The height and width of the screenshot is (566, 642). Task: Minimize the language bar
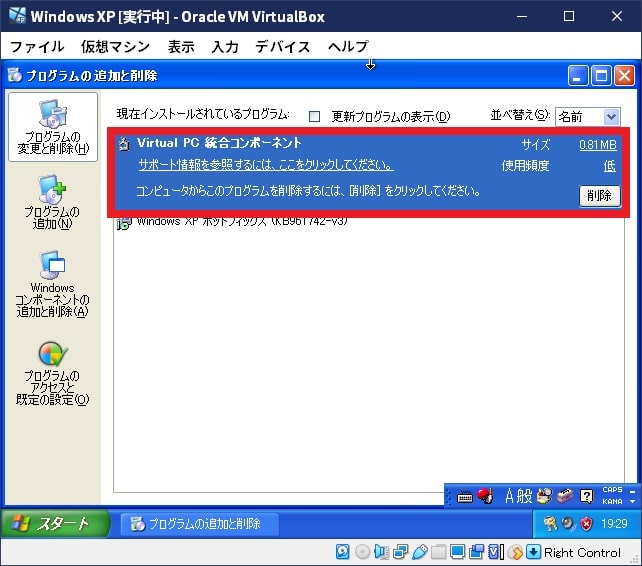pyautogui.click(x=633, y=490)
